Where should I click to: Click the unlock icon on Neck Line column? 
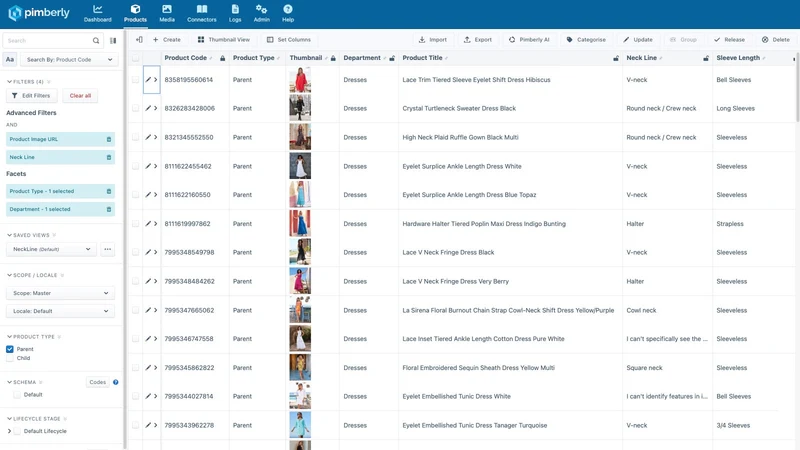(x=706, y=58)
